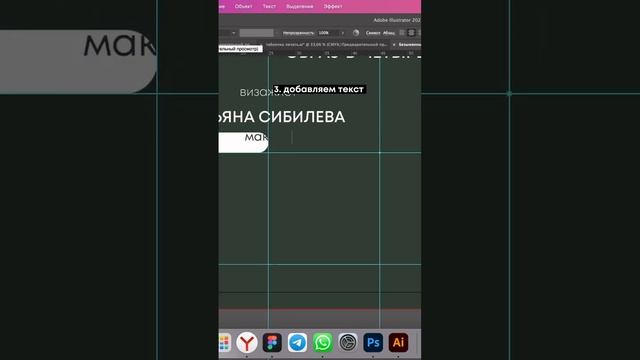The height and width of the screenshot is (360, 640).
Task: Open the Текст menu
Action: pos(269,7)
